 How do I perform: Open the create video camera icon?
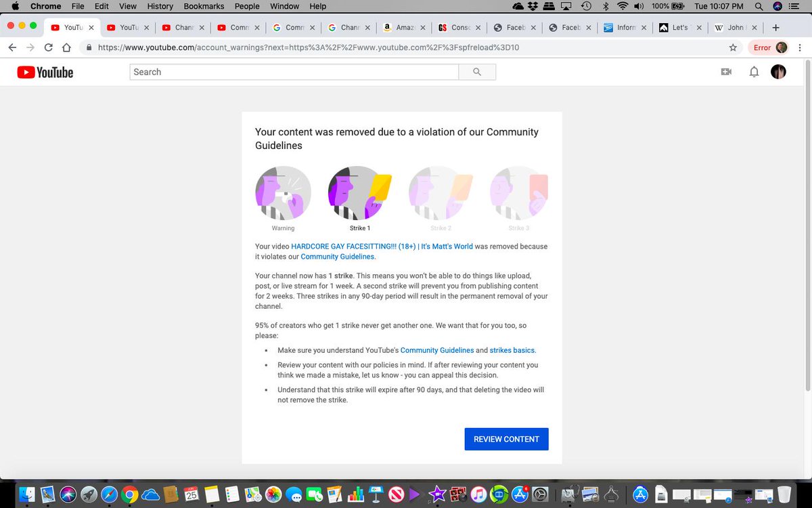click(x=726, y=72)
